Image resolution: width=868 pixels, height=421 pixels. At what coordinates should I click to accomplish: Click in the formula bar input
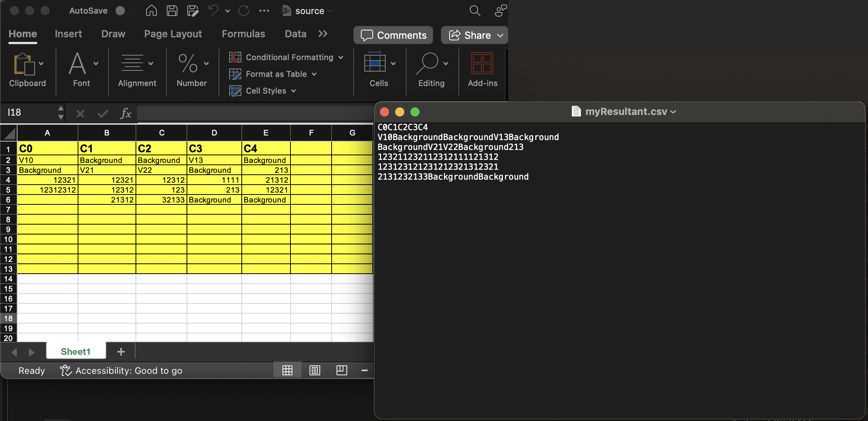pyautogui.click(x=255, y=113)
